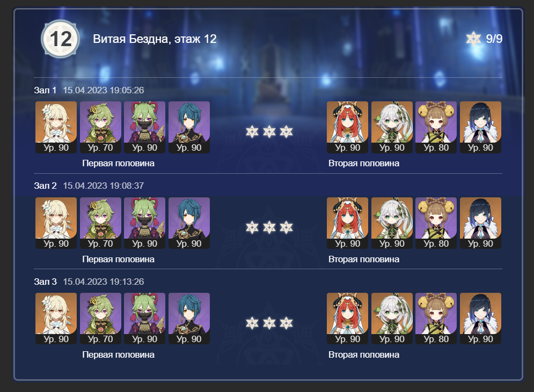Click the middle star in Зал 2
This screenshot has width=534, height=392.
pyautogui.click(x=269, y=227)
